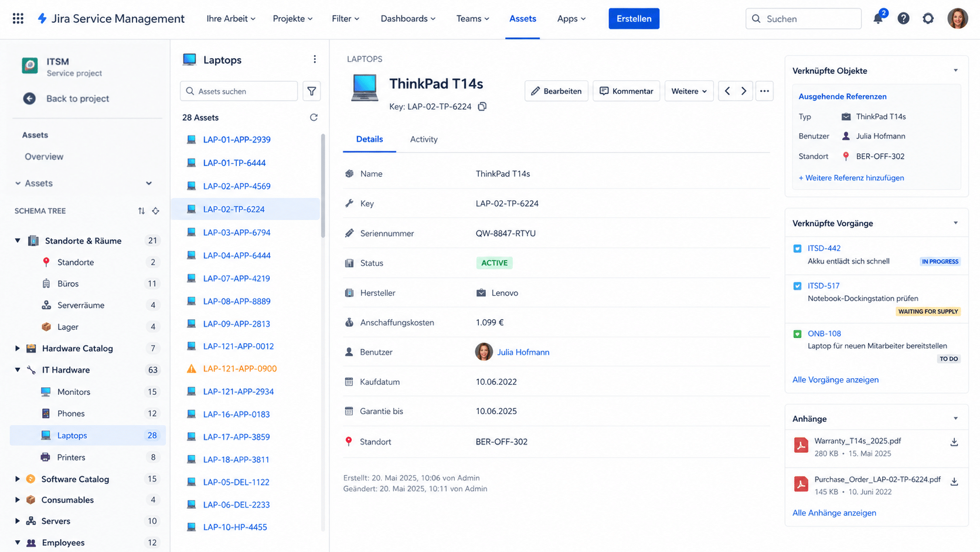
Task: Switch to the Activity tab
Action: coord(424,139)
